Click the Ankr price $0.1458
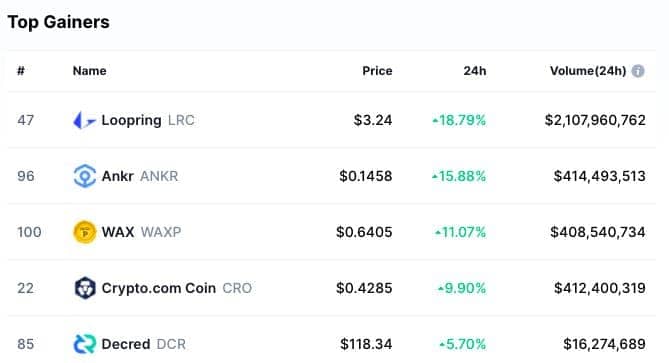The image size is (669, 363). pos(366,176)
